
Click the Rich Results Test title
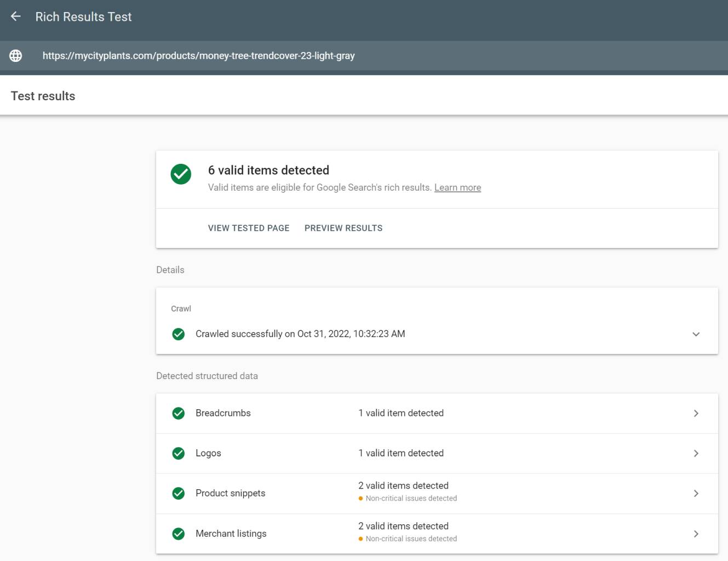tap(84, 17)
